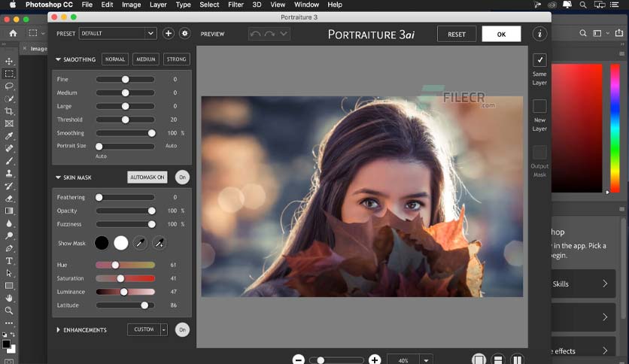Apply Normal smoothing preset
The width and height of the screenshot is (629, 364).
pos(115,59)
